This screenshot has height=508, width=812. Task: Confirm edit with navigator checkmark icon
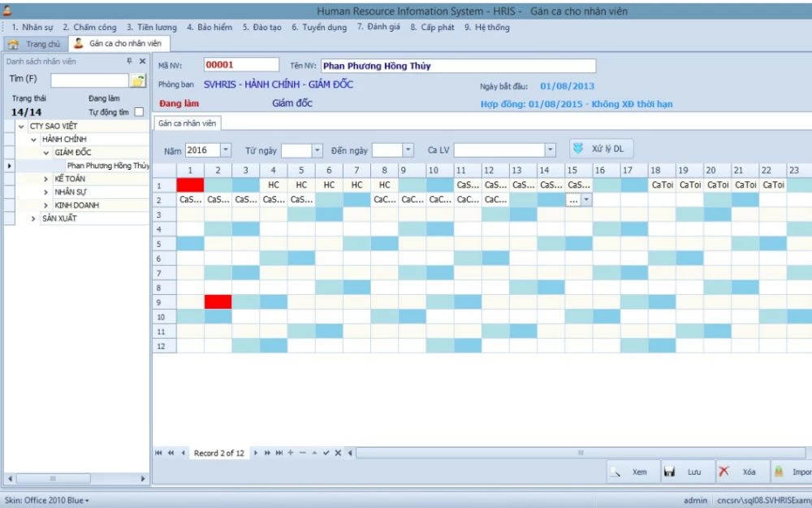coord(326,453)
